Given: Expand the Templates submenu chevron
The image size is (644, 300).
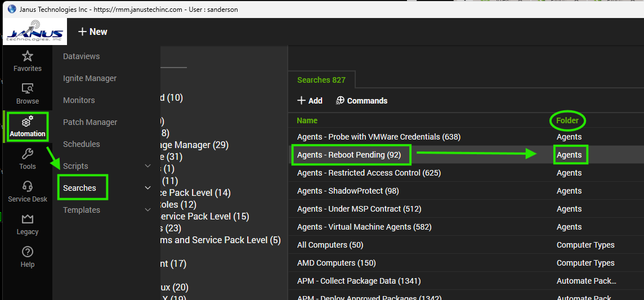Looking at the screenshot, I should (x=148, y=210).
